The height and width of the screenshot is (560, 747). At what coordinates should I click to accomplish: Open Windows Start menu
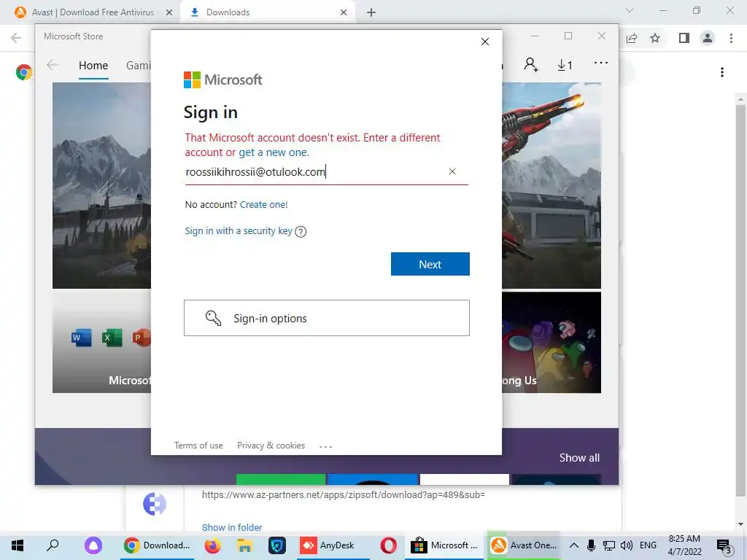coord(18,545)
